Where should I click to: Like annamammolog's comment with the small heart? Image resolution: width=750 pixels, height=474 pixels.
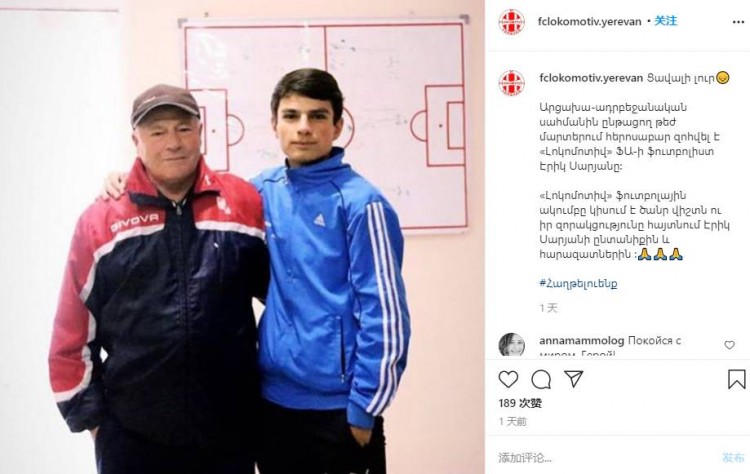pos(729,344)
